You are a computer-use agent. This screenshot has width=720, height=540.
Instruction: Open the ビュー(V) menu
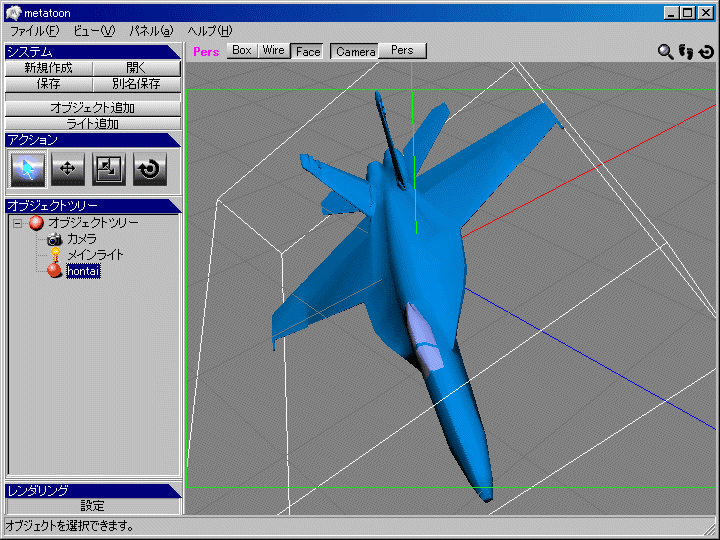click(x=94, y=31)
